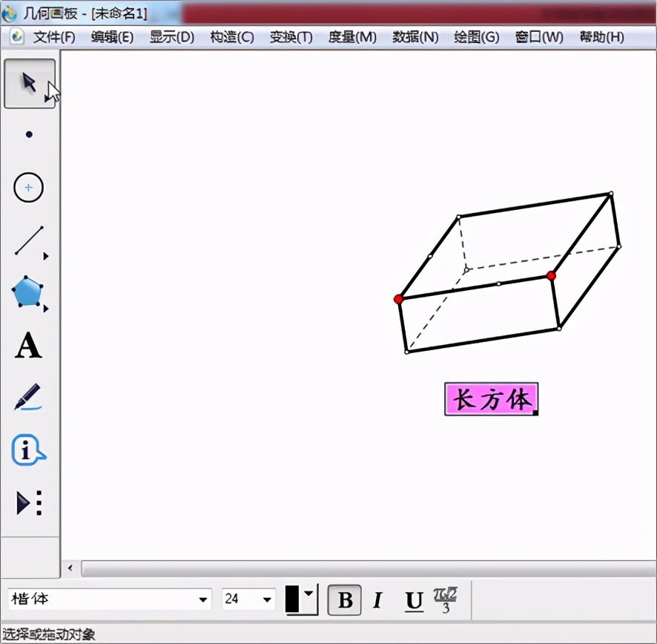
Task: Select the Polygon tool
Action: 28,292
